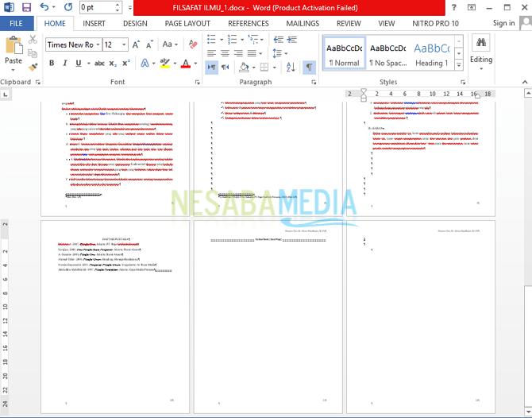
Task: Click the Paste clipboard icon
Action: pyautogui.click(x=14, y=45)
